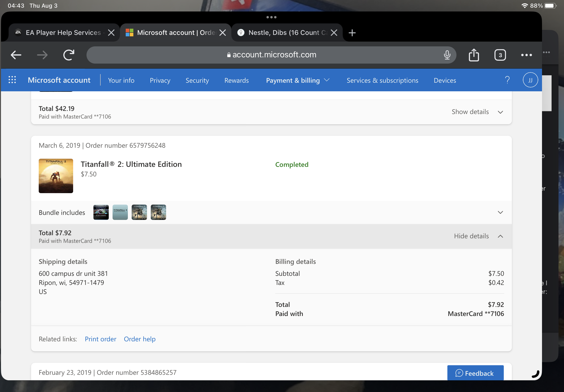
Task: Tap the slide-over corner handle beside Feedback
Action: click(x=535, y=374)
